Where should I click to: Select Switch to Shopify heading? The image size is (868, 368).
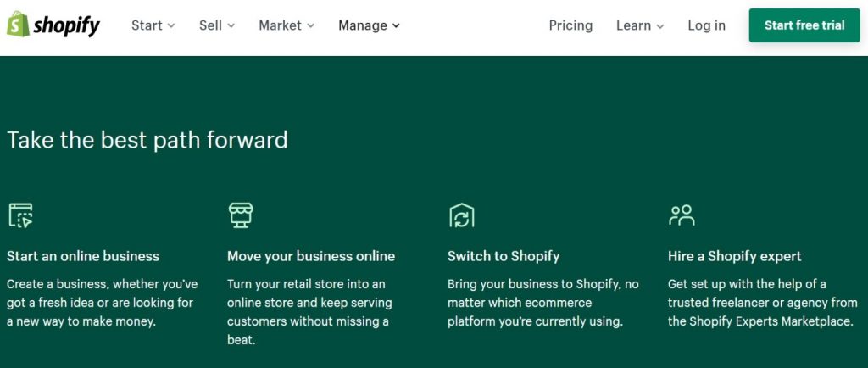tap(504, 256)
